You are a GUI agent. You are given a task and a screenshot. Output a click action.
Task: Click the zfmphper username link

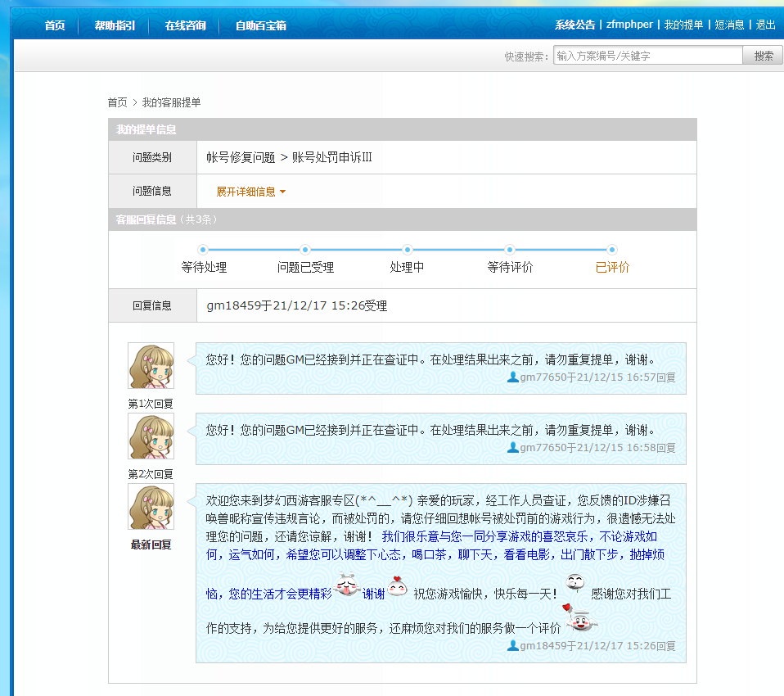click(629, 25)
